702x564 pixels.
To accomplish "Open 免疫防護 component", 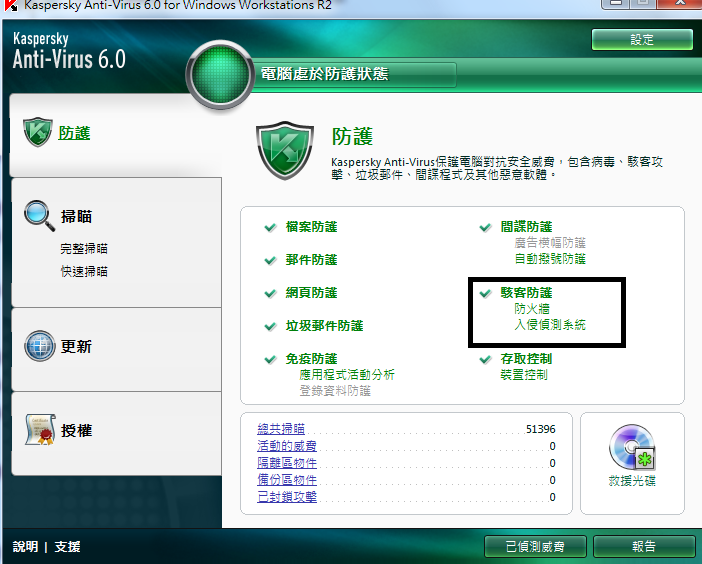I will point(312,359).
